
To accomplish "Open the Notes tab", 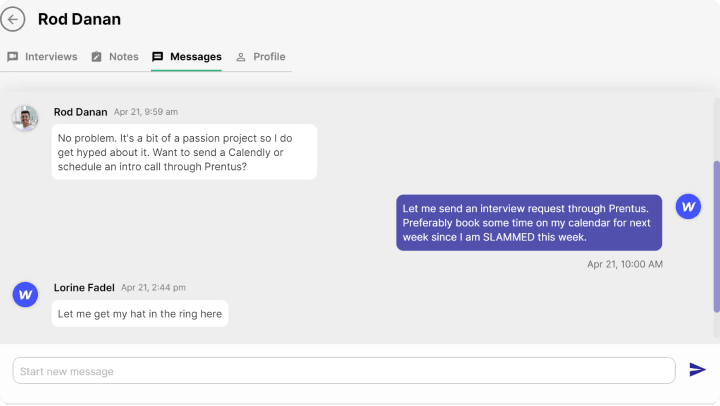I will tap(123, 57).
